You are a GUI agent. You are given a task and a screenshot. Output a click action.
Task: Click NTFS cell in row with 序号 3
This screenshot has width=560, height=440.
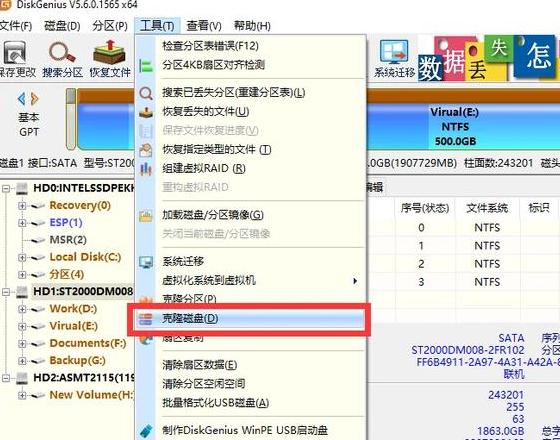click(x=487, y=282)
